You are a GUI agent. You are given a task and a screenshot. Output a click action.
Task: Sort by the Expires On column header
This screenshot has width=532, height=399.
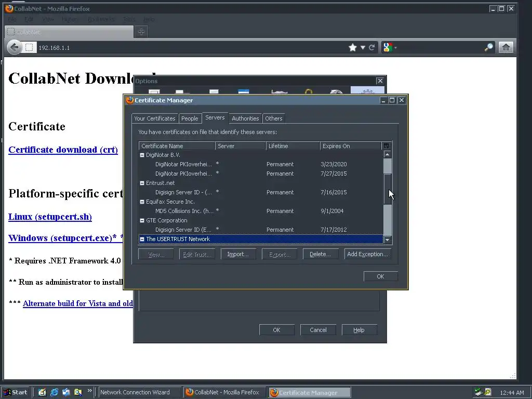tap(351, 146)
